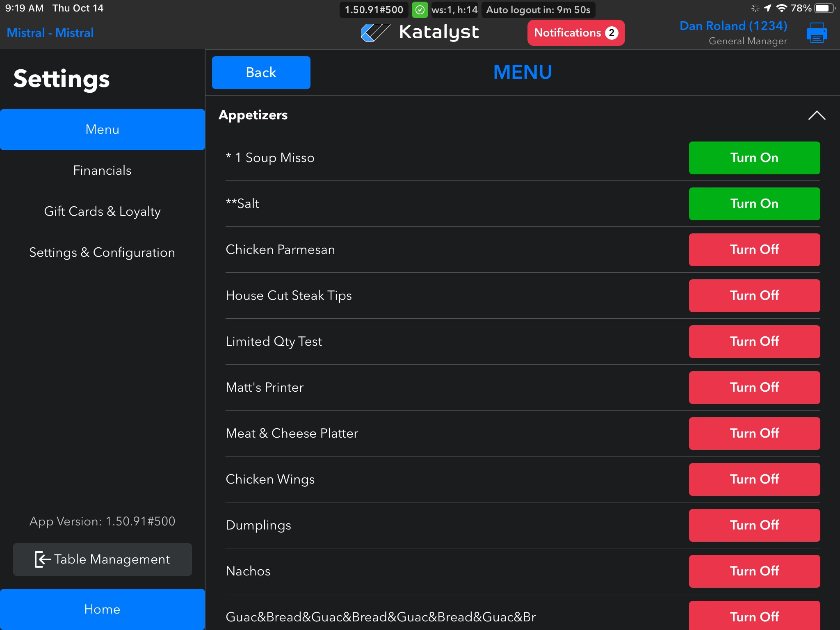The height and width of the screenshot is (630, 840).
Task: Turn on the Soup Misso item
Action: coord(754,158)
